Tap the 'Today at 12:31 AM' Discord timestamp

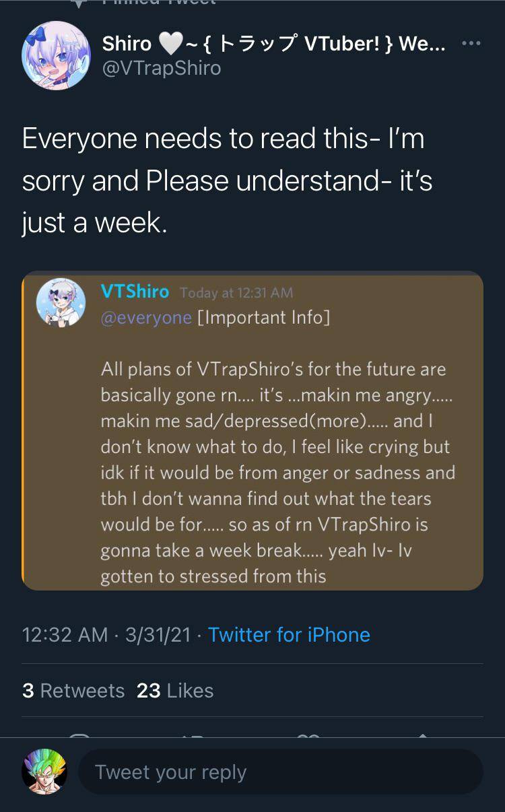pos(236,293)
